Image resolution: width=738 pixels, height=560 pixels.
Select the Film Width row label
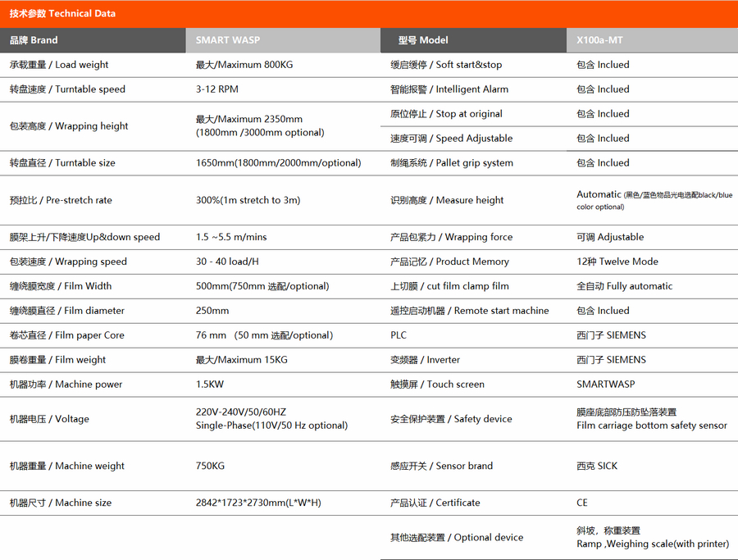61,286
